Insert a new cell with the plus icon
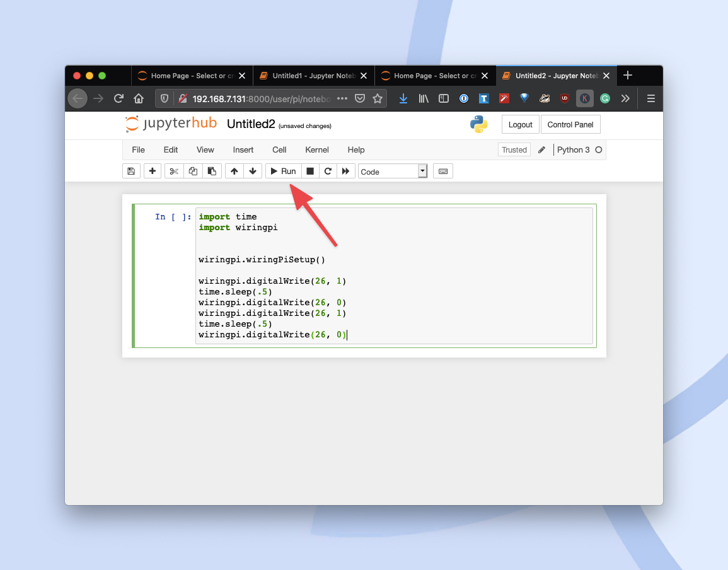728x570 pixels. (x=152, y=171)
